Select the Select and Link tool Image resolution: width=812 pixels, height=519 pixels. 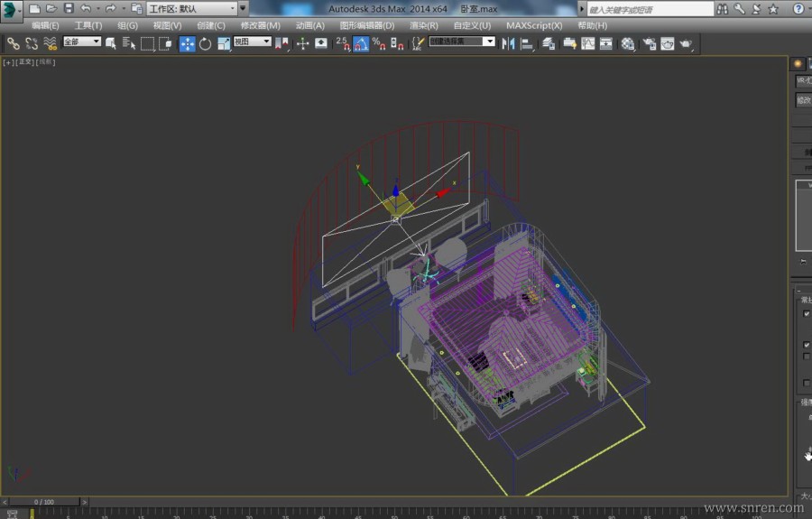pos(14,44)
